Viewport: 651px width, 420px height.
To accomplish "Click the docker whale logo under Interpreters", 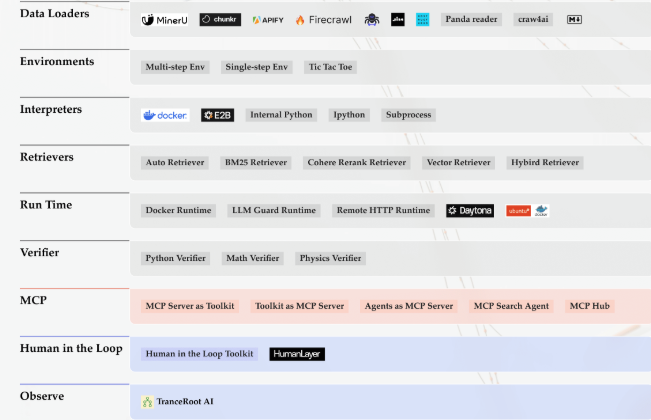I will pyautogui.click(x=165, y=115).
